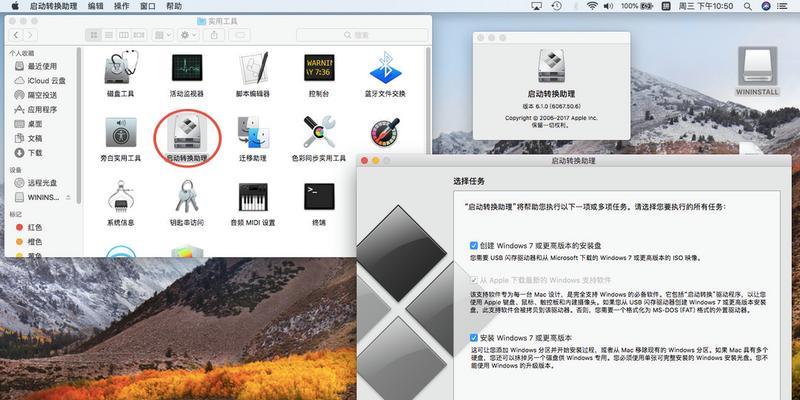
Task: Open Bluetooth File Exchange (蓝牙文件交换)
Action: [x=385, y=67]
